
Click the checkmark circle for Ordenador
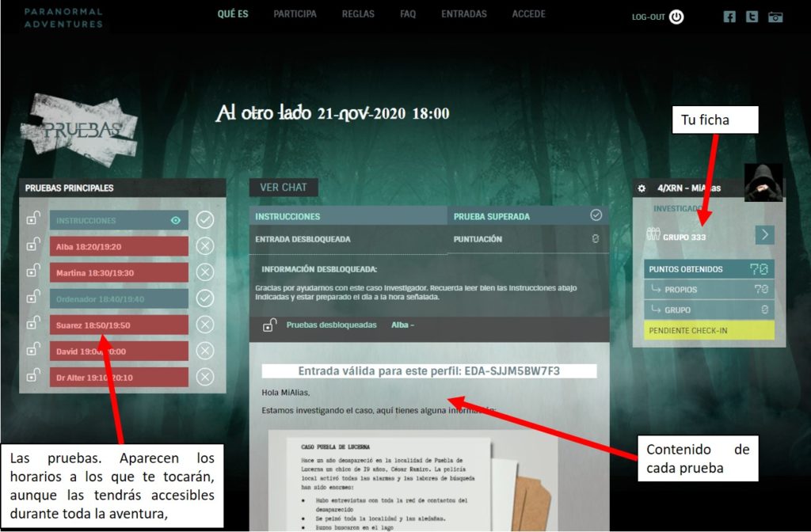click(x=205, y=298)
